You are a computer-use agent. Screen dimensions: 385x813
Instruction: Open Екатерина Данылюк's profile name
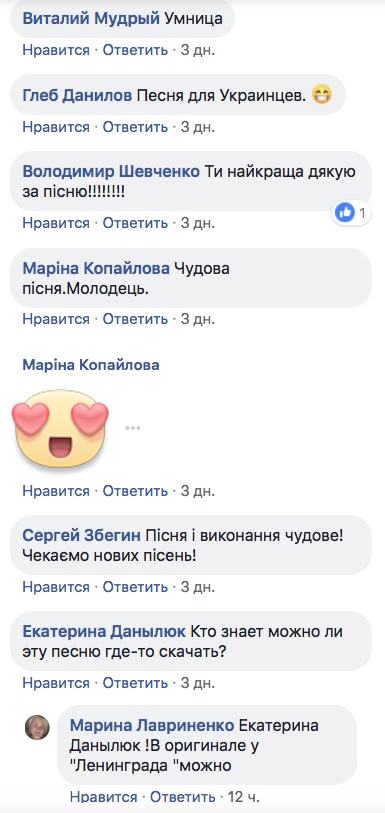point(104,632)
